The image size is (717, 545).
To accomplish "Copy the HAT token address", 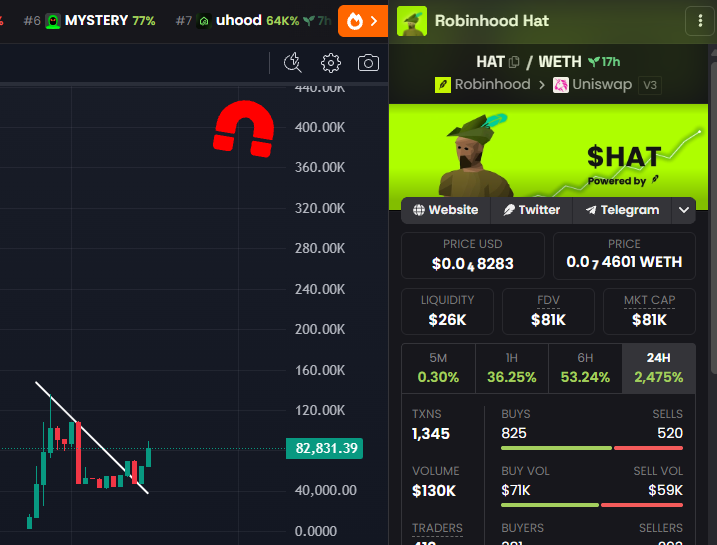I will coord(514,62).
